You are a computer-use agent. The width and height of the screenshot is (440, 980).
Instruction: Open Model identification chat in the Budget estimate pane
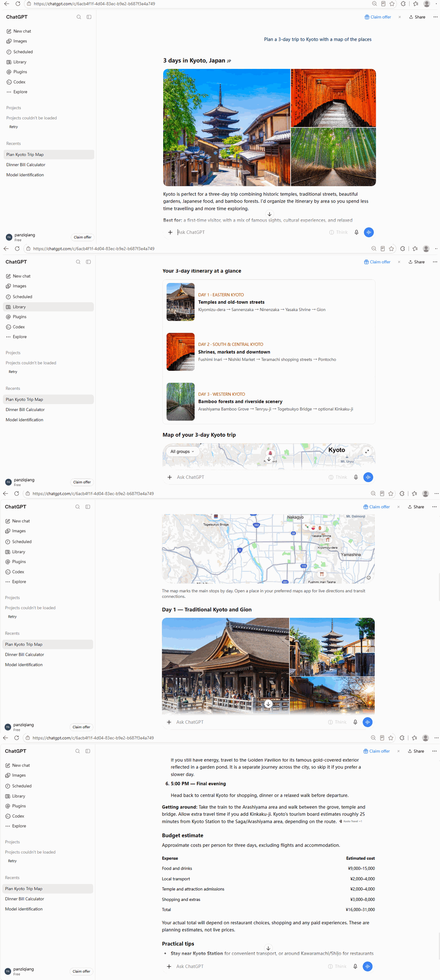23,909
